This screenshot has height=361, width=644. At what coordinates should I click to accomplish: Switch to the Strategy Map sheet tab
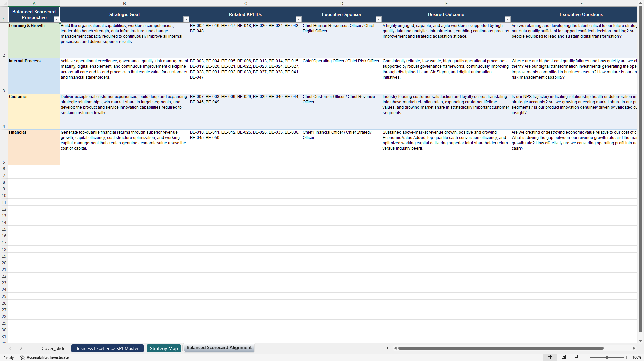tap(164, 348)
